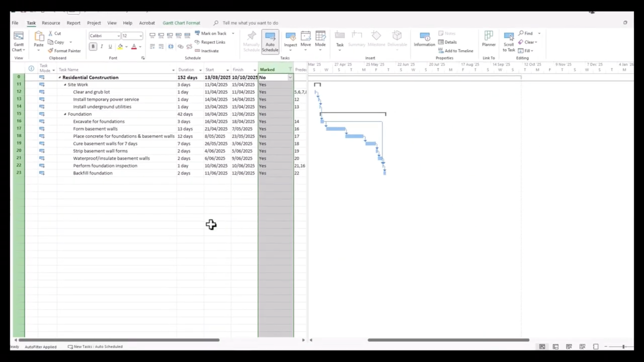Click Add to Timeline button
This screenshot has height=362, width=644.
pos(455,51)
